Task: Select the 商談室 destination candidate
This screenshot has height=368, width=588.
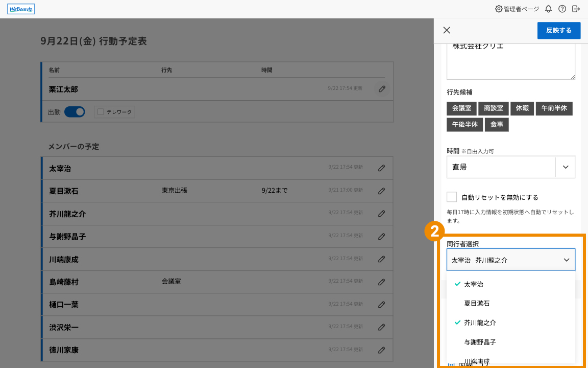Action: tap(494, 108)
